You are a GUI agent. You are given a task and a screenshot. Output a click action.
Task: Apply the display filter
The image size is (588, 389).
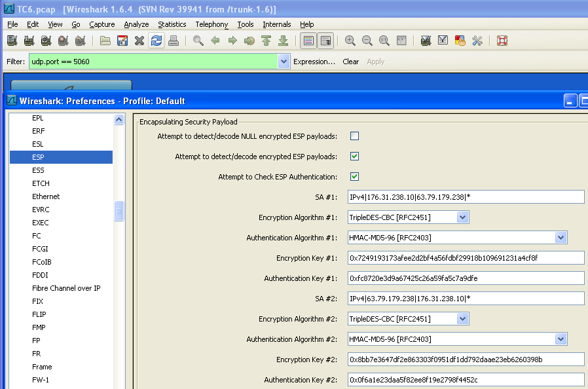pyautogui.click(x=376, y=62)
